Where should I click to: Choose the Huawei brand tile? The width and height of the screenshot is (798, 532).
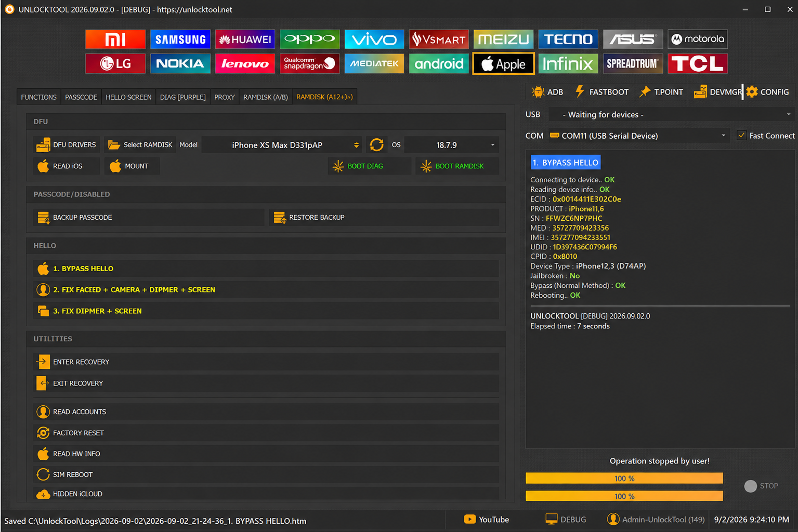pyautogui.click(x=245, y=39)
